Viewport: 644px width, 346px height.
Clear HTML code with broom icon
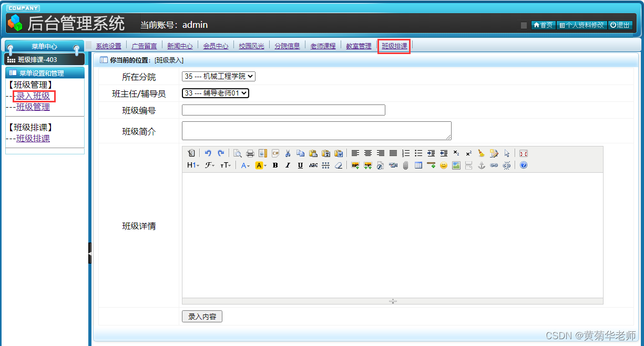(482, 153)
